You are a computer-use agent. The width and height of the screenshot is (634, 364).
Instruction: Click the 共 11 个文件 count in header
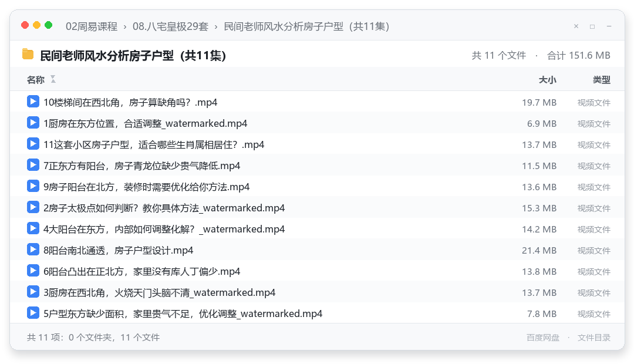[x=499, y=55]
